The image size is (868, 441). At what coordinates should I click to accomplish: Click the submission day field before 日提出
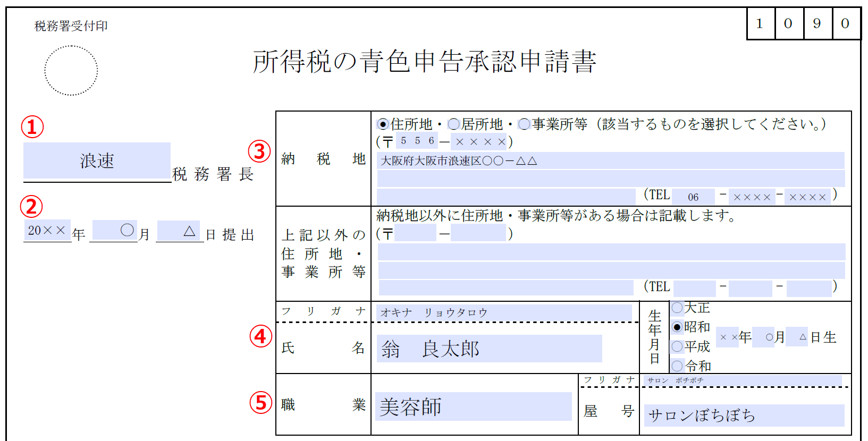point(179,231)
